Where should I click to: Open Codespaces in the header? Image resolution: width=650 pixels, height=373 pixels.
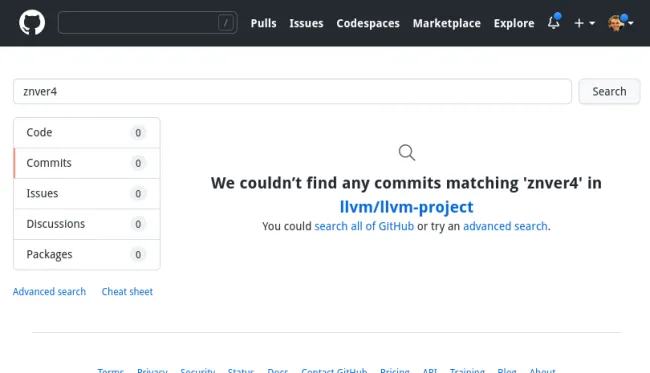point(368,23)
